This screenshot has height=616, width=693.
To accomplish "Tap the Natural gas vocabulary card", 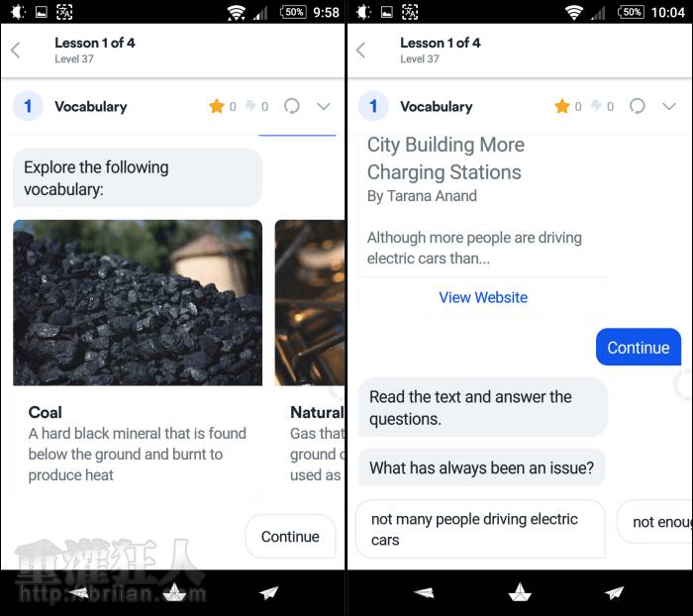I will click(310, 359).
